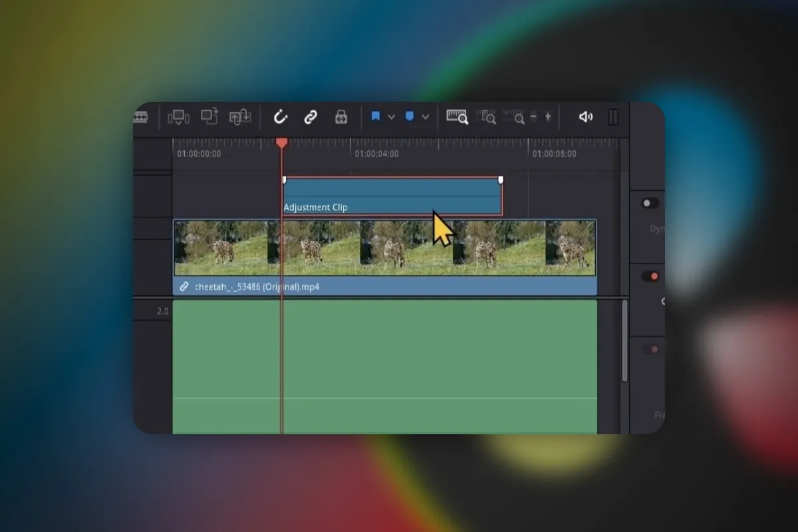Open the flag color dropdown arrow
798x532 pixels.
(x=391, y=118)
